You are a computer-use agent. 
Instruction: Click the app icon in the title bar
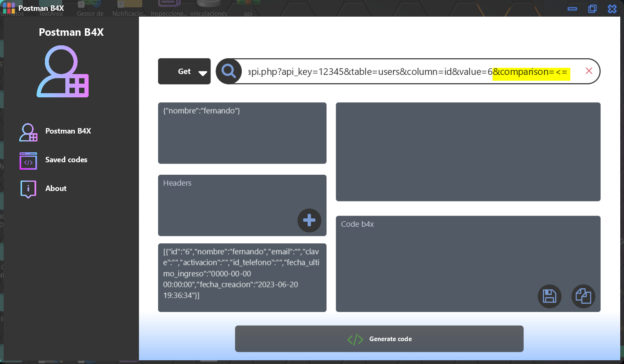(x=9, y=8)
